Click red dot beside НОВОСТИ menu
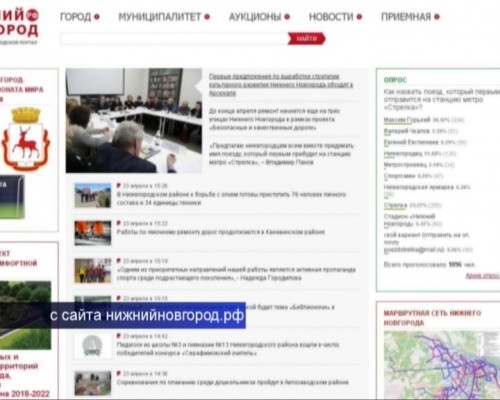500x400 pixels. 359,17
